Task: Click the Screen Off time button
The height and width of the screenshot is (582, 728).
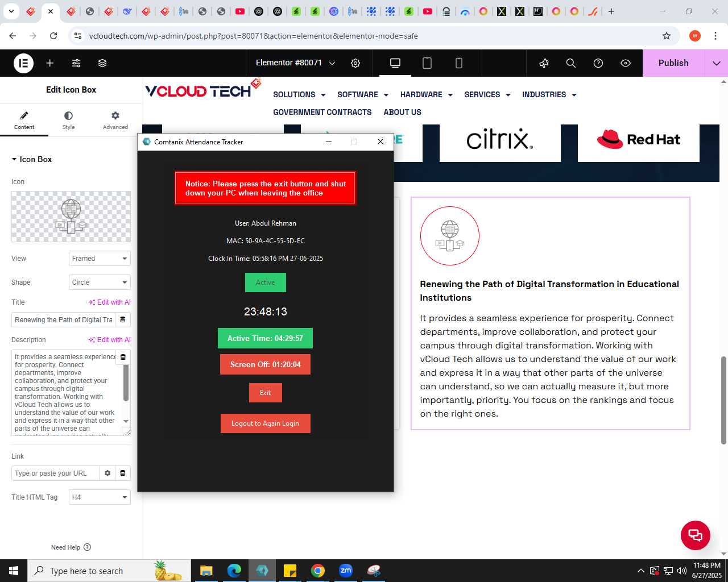Action: coord(266,364)
